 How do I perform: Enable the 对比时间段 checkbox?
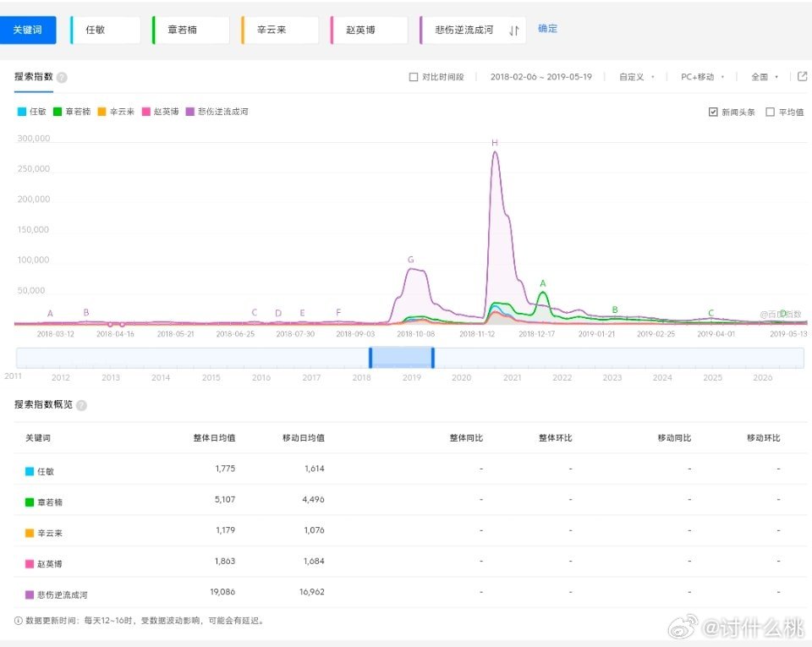tap(414, 77)
